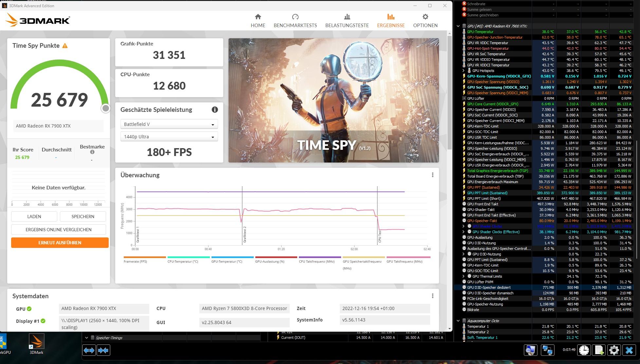
Task: Switch to the BELASTUNGSTESTE tab
Action: [x=347, y=21]
